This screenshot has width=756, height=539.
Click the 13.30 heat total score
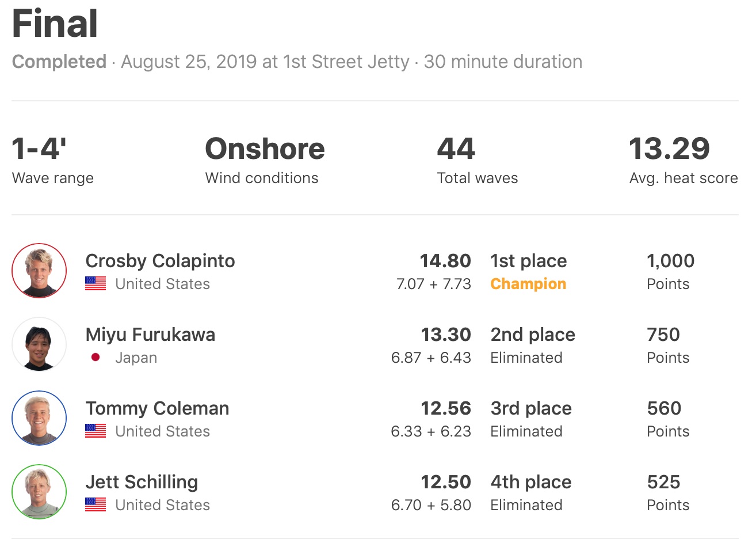coord(445,335)
